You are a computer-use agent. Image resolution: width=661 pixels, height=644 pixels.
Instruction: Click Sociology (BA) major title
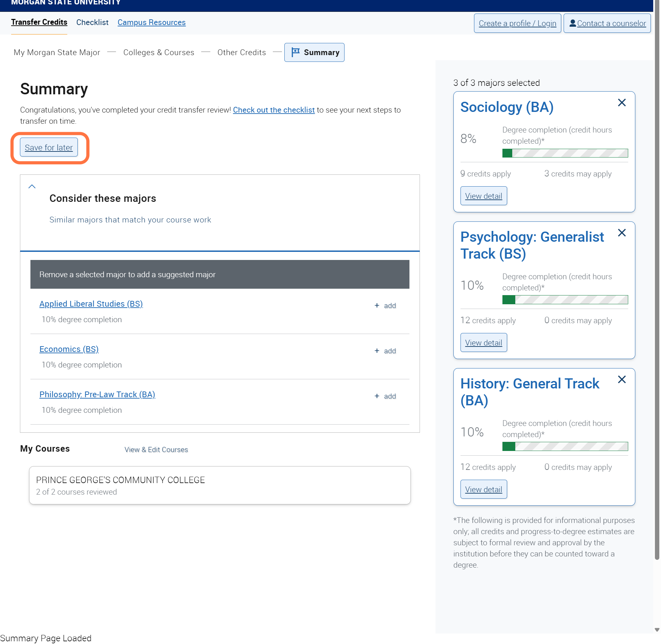tap(507, 107)
